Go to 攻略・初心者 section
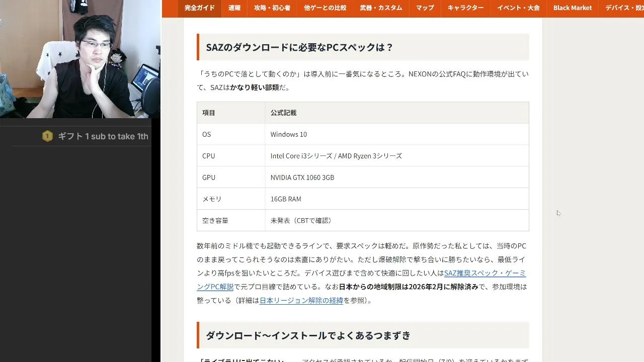 272,8
